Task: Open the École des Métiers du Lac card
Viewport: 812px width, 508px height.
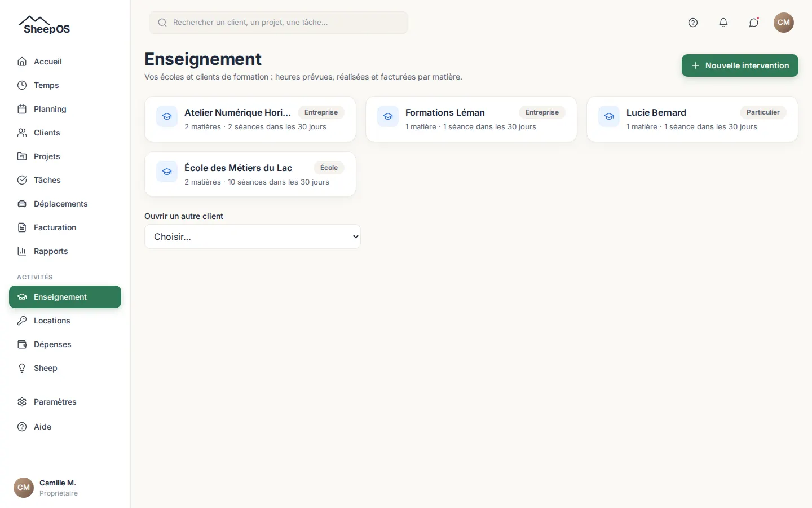Action: [x=250, y=174]
